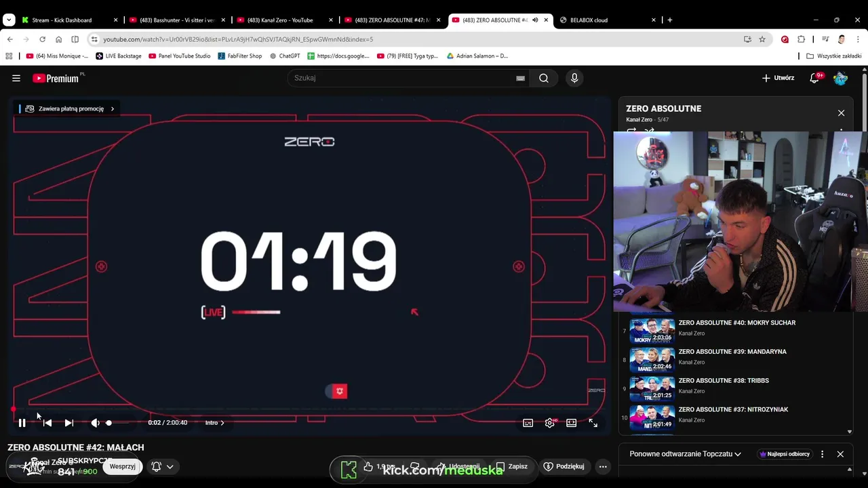The image size is (868, 488).
Task: Click the Podziękuj thanks button
Action: [x=564, y=466]
